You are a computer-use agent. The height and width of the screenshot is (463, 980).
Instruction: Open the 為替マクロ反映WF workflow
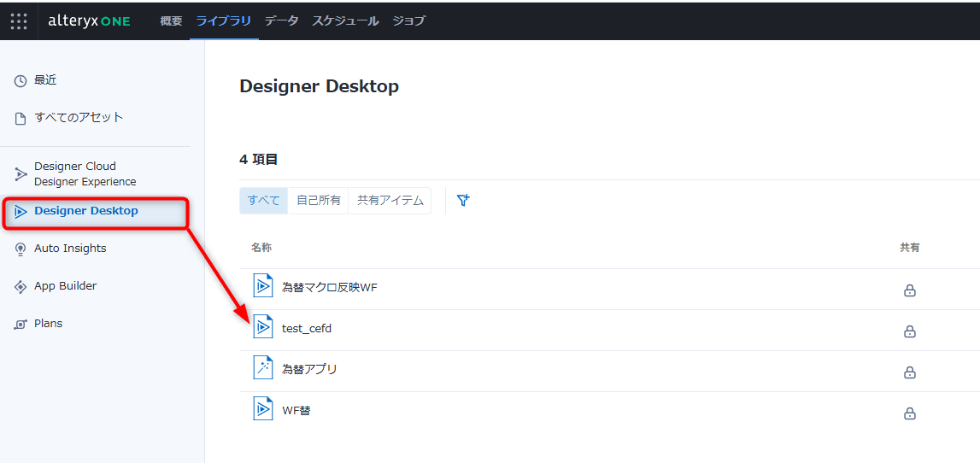[330, 287]
